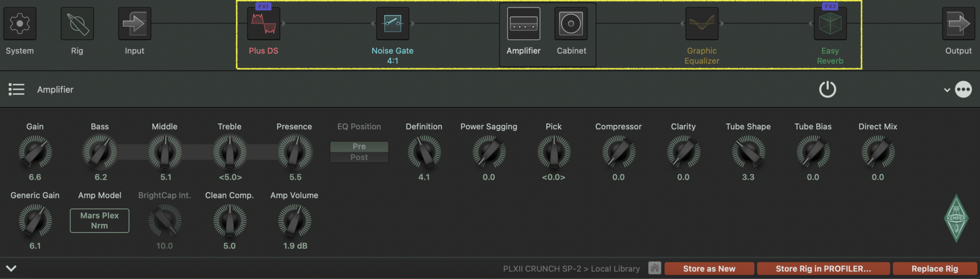
Task: Click the arrow right of Noise Gate
Action: click(412, 23)
